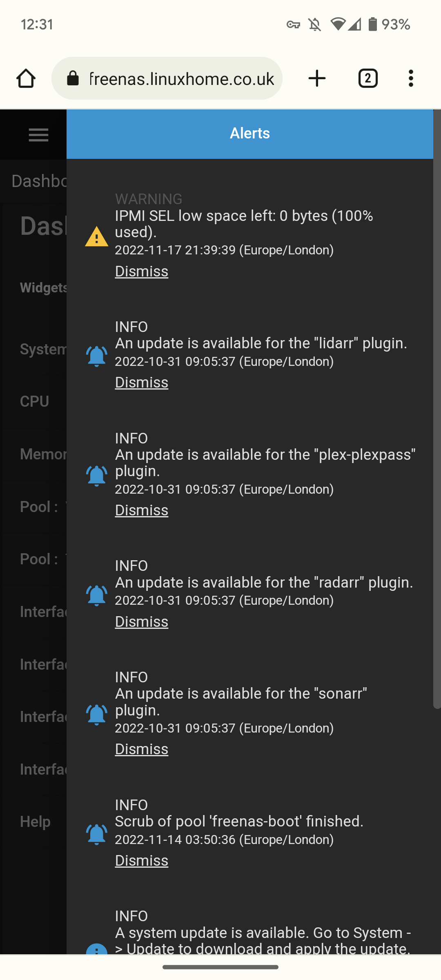Select the CPU widget entry
Screen dimensions: 441x980
click(35, 401)
